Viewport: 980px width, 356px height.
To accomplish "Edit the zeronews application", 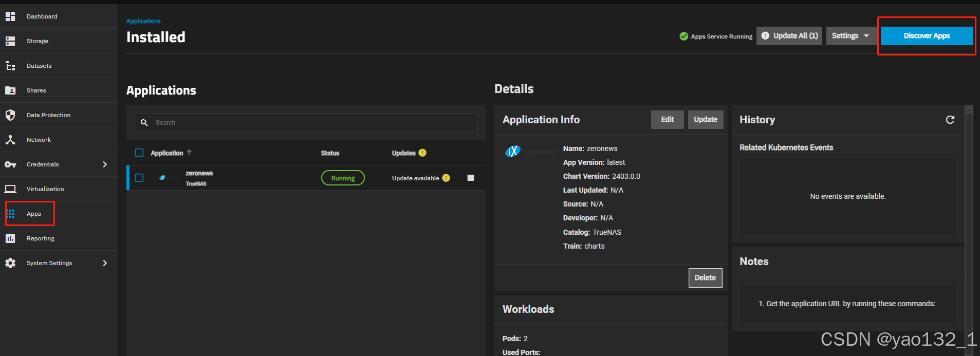I will click(x=668, y=120).
